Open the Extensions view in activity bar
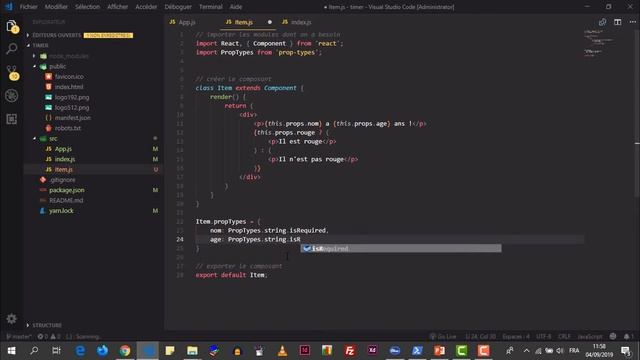The width and height of the screenshot is (640, 360). tap(11, 119)
